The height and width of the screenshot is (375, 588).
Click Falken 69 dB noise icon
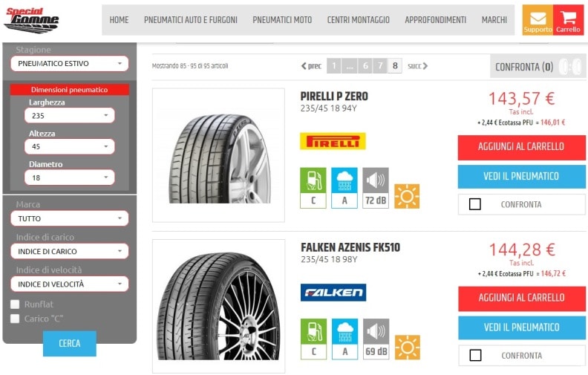point(376,339)
